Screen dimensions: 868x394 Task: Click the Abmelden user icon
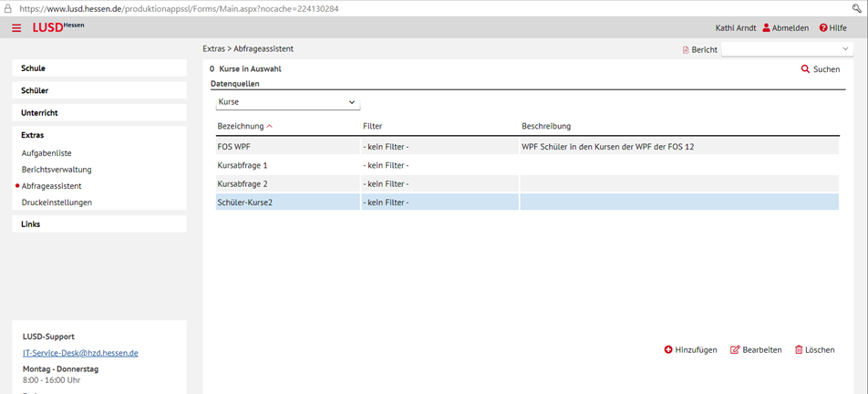pyautogui.click(x=766, y=27)
